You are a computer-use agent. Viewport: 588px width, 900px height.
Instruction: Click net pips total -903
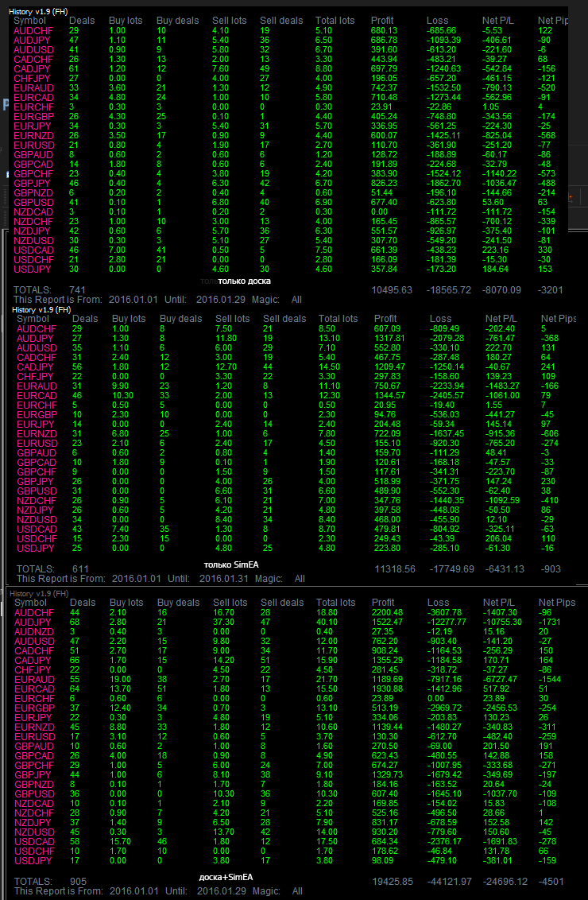[551, 568]
